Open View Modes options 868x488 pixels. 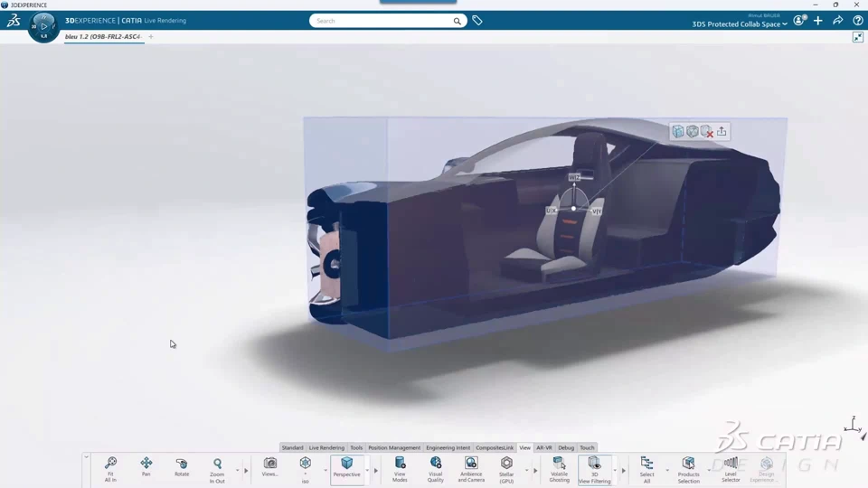[400, 469]
